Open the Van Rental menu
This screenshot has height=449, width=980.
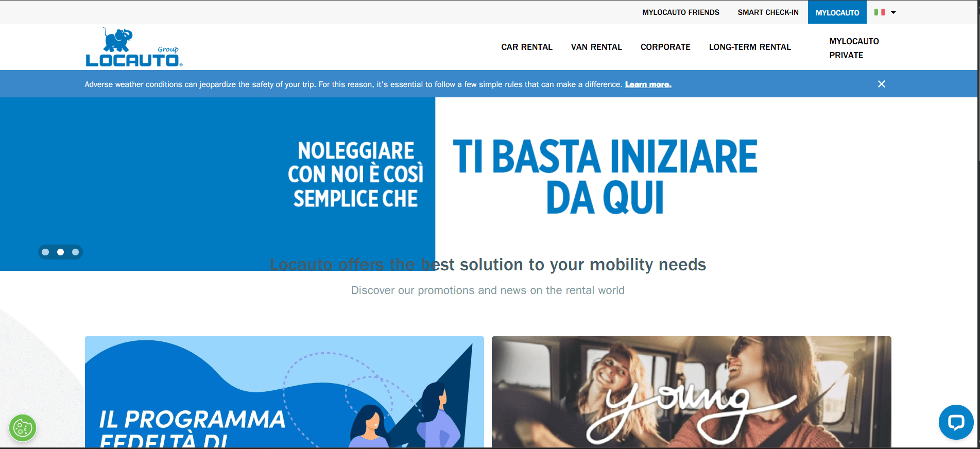point(596,47)
